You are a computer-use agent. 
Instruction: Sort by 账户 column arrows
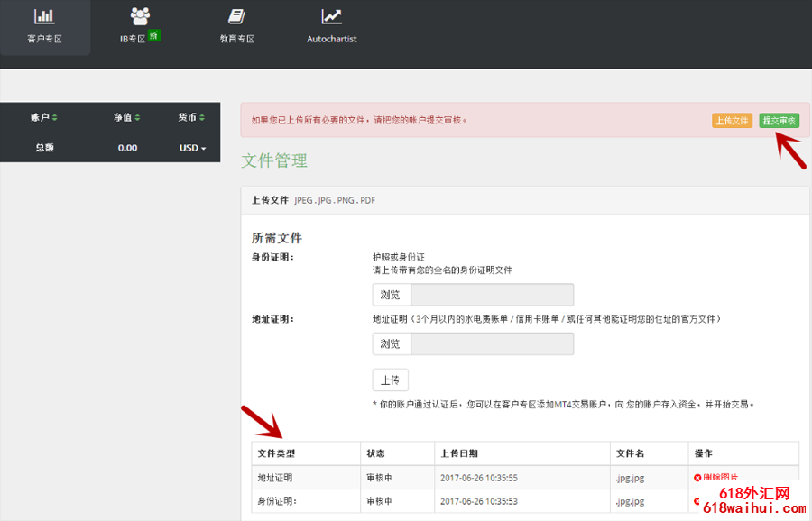tap(55, 118)
